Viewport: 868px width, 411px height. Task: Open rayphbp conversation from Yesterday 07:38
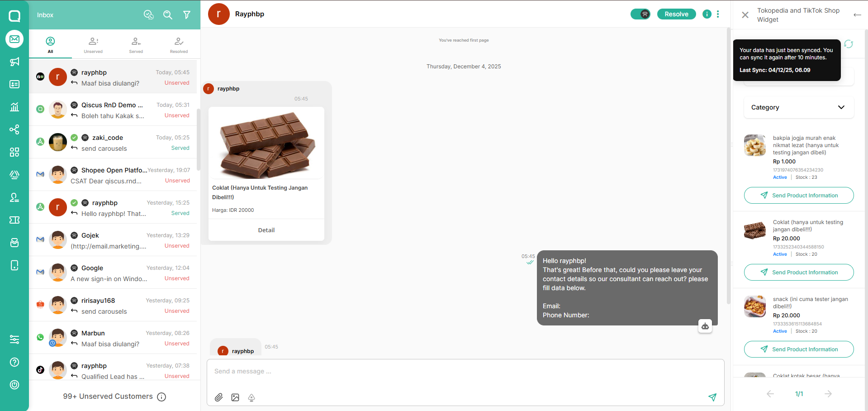pos(113,367)
